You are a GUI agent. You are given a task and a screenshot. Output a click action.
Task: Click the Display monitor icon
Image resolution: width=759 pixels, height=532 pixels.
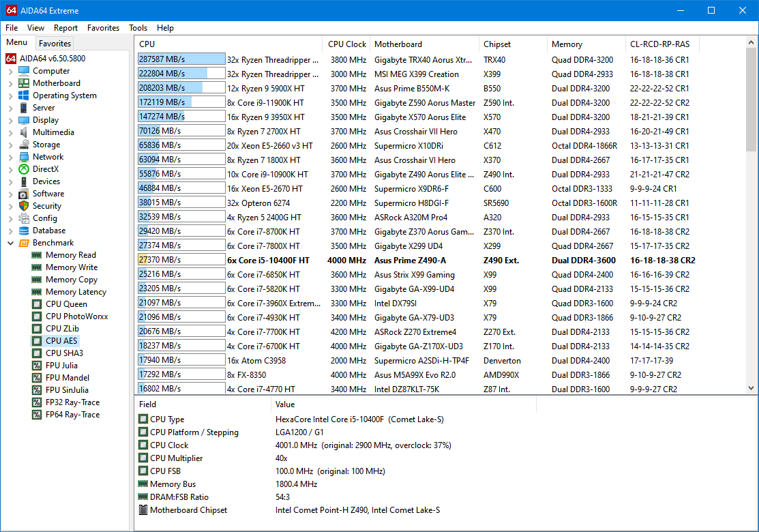pos(24,120)
